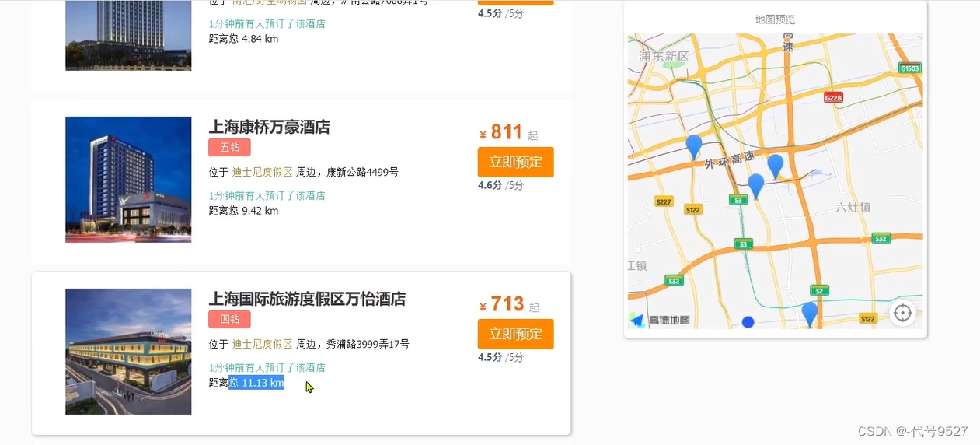Click the S2 expressway shield on map

coord(820,290)
